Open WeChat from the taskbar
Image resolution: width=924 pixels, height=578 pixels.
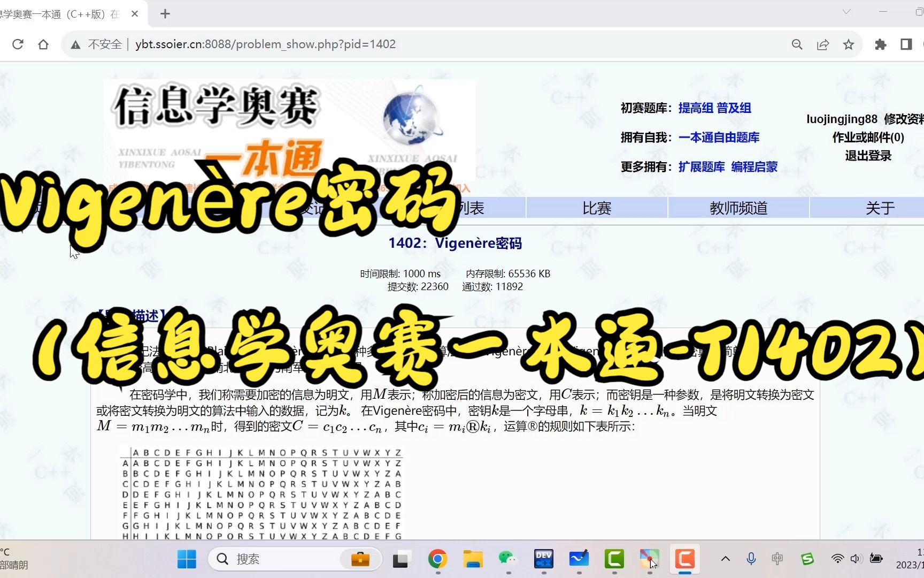(x=507, y=559)
